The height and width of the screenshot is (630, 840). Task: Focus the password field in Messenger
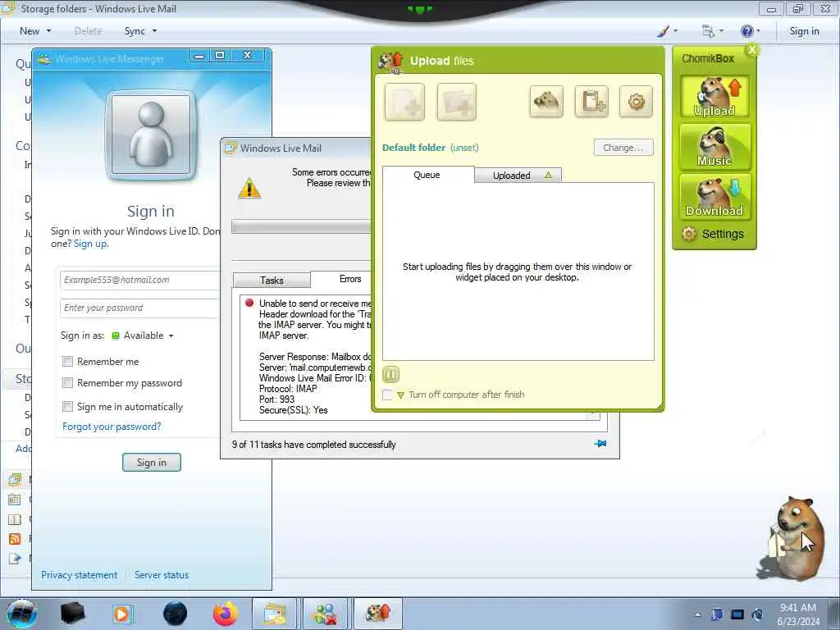point(139,308)
